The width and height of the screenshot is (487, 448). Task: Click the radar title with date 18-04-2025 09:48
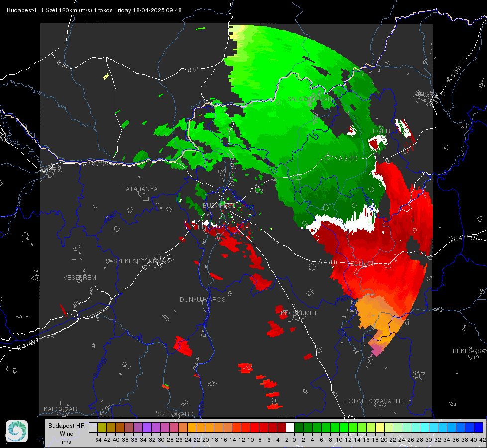94,10
